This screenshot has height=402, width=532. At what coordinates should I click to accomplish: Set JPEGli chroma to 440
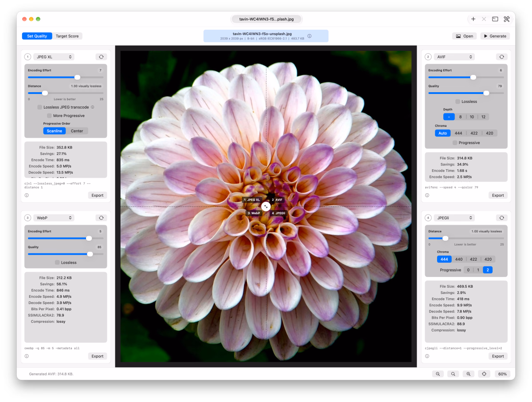[459, 259]
